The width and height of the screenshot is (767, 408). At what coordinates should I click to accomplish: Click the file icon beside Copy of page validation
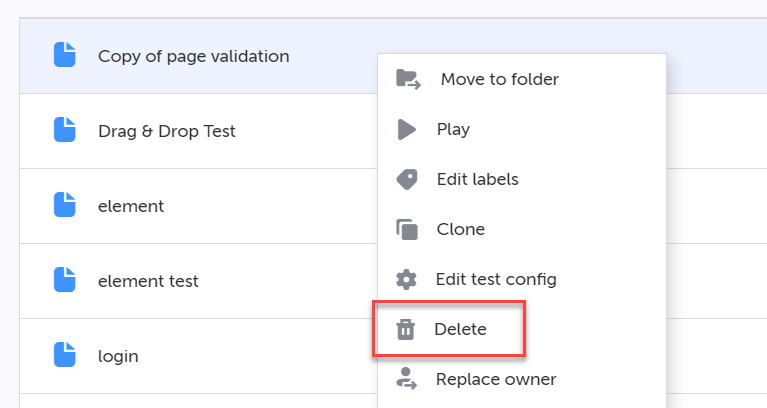pos(65,54)
